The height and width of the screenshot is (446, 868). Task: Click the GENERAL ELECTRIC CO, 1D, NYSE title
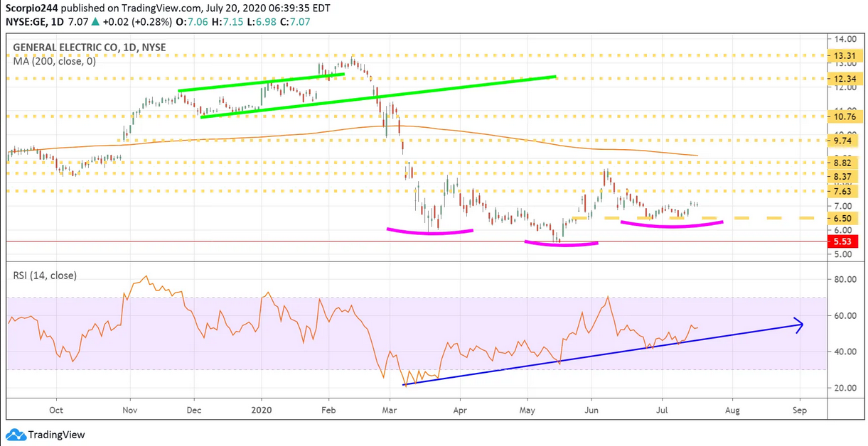[x=90, y=48]
